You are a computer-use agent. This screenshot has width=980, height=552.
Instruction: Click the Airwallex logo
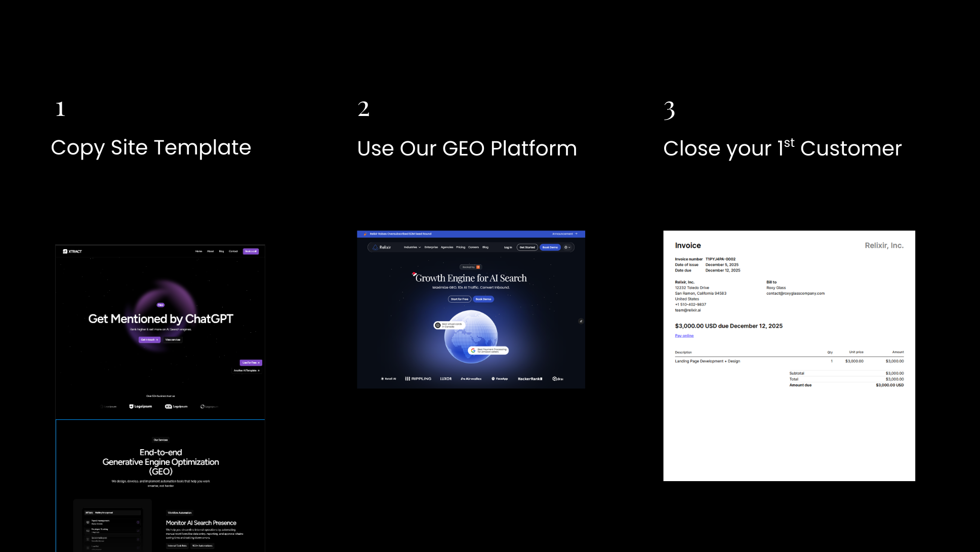471,379
